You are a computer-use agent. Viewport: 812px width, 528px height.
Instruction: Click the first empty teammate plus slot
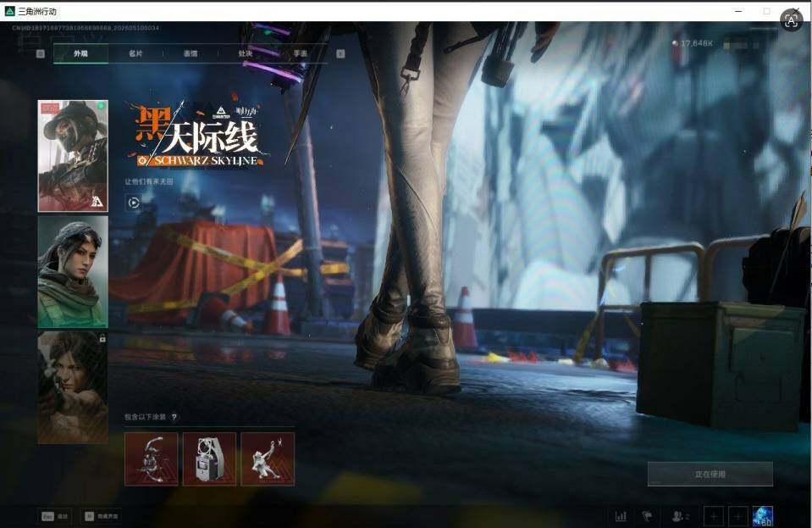pos(714,516)
